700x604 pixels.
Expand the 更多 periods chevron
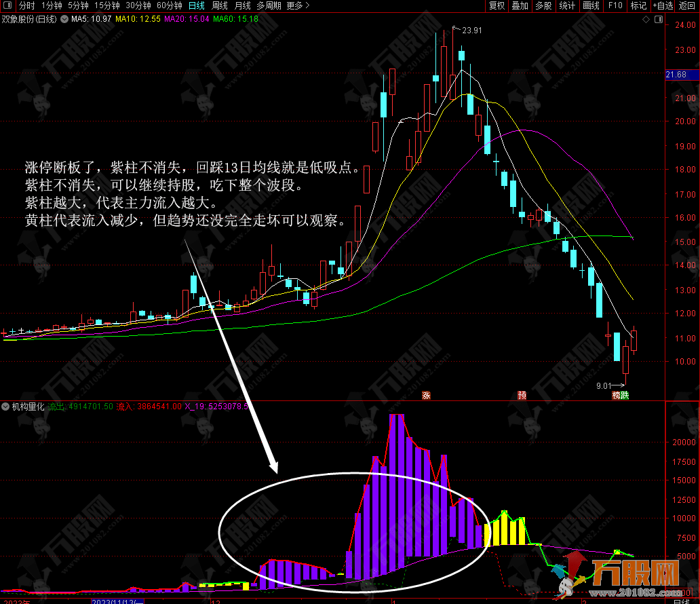click(x=307, y=5)
